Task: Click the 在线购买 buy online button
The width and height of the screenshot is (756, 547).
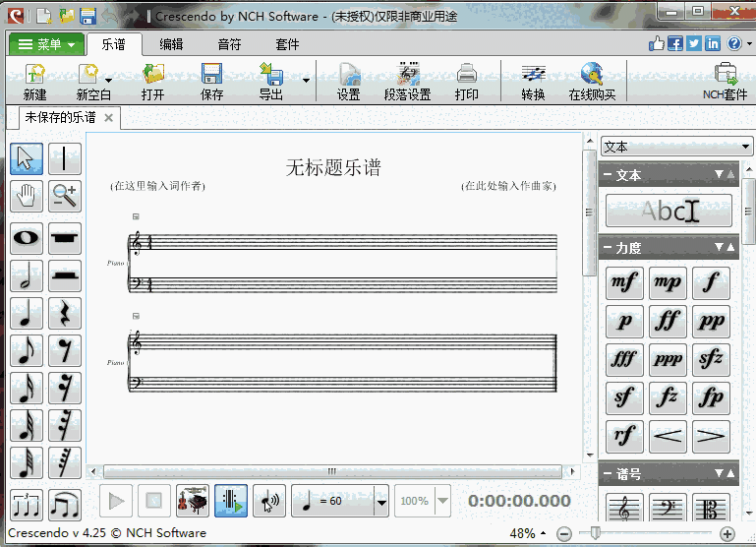Action: (x=592, y=82)
